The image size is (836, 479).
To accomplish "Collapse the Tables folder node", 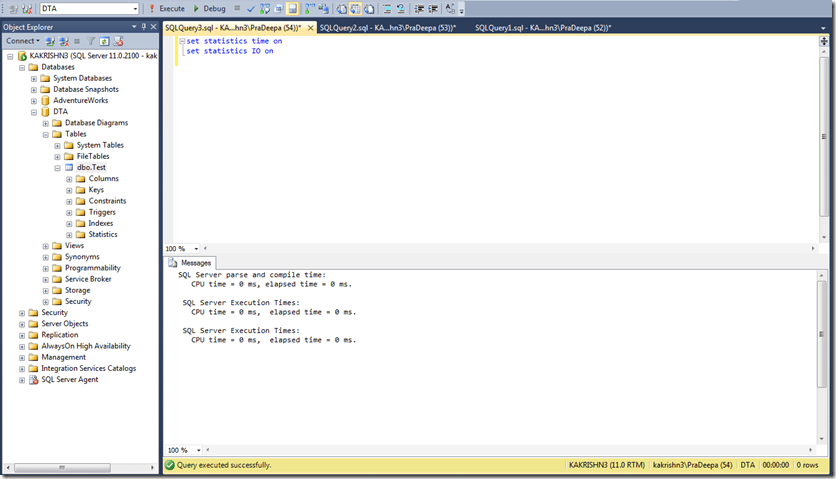I will tap(46, 134).
